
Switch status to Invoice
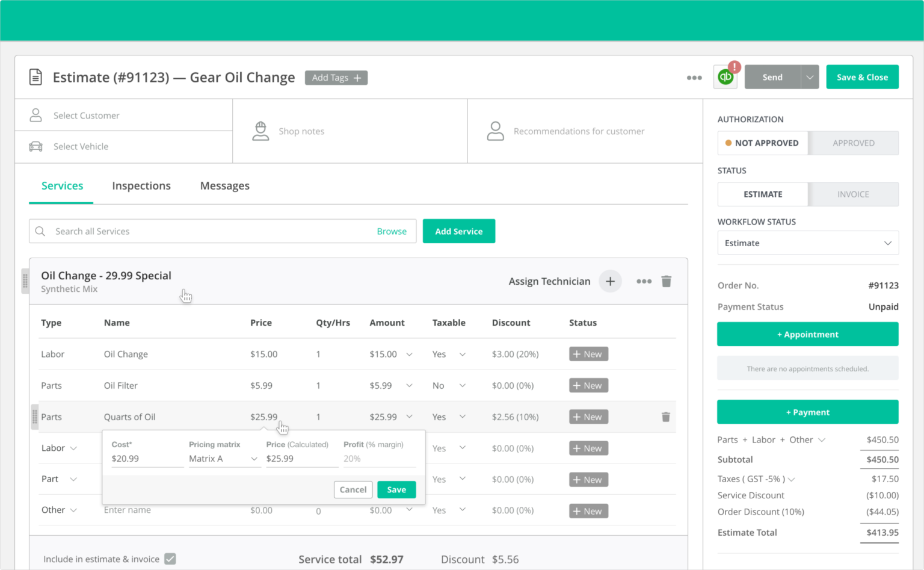(x=853, y=194)
